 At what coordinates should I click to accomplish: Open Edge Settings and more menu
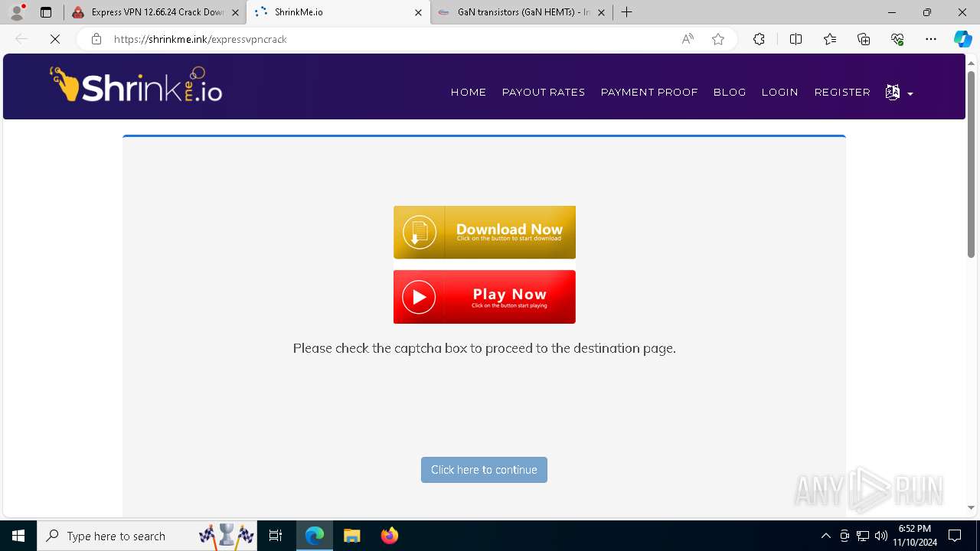point(931,39)
